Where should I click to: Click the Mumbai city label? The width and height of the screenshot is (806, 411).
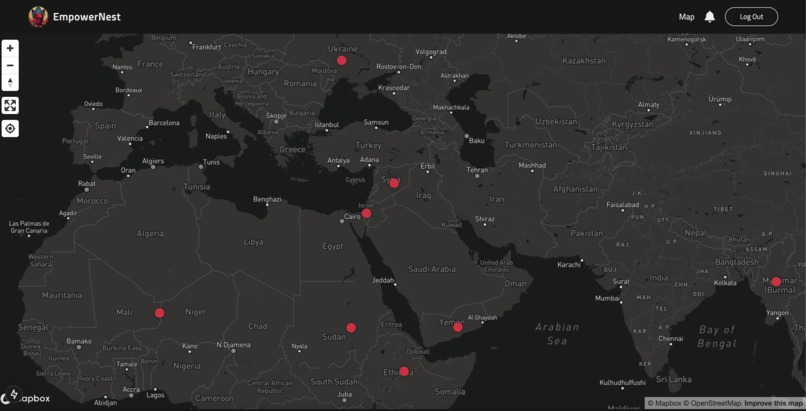(x=608, y=298)
